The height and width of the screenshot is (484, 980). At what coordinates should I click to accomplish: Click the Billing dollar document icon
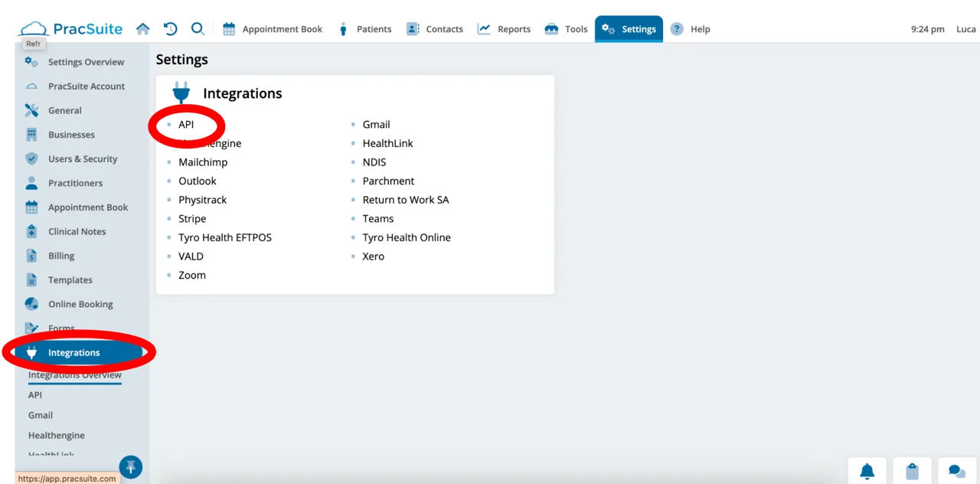pos(31,256)
